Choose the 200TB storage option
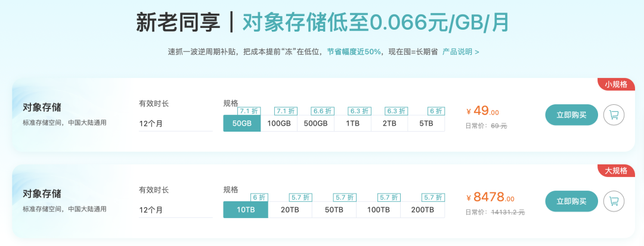644x246 pixels. pyautogui.click(x=423, y=210)
